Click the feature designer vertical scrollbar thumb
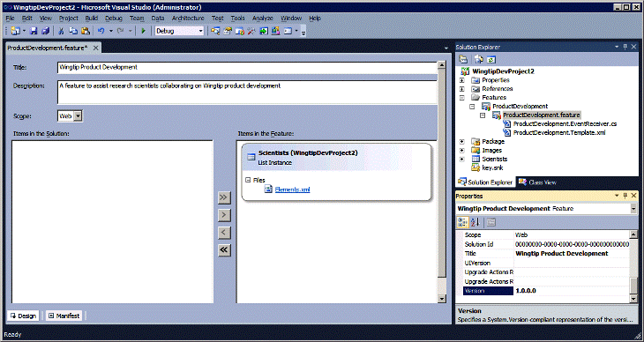The image size is (644, 342). (x=441, y=174)
